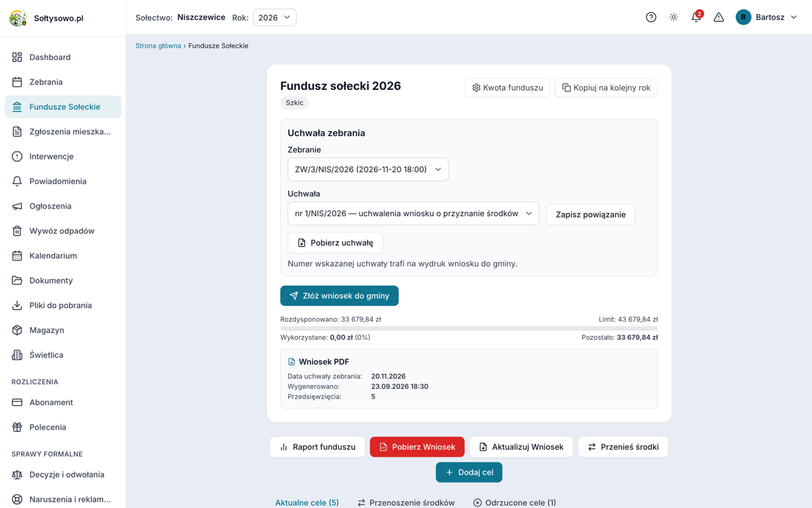Open notifications bell with red badge
This screenshot has height=508, width=812.
pyautogui.click(x=696, y=17)
